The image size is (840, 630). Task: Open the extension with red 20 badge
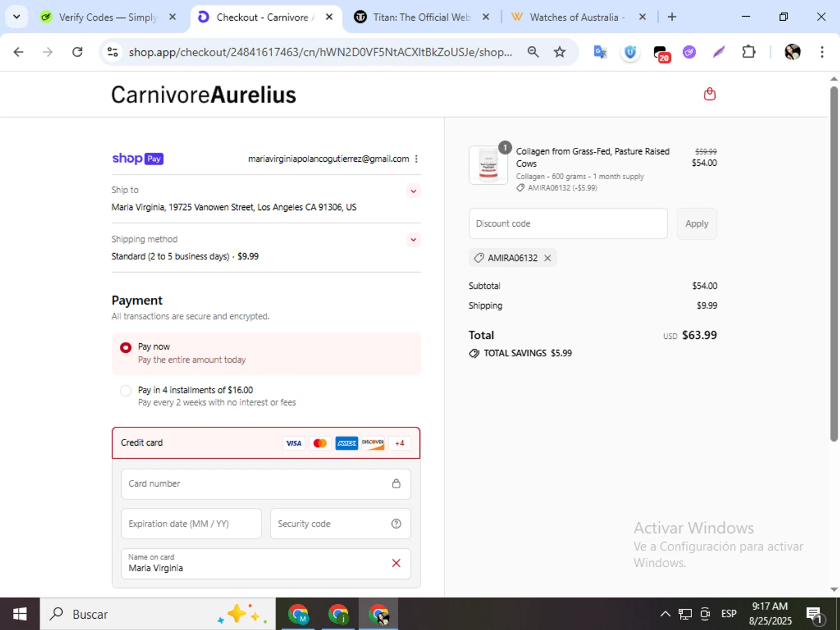click(661, 53)
